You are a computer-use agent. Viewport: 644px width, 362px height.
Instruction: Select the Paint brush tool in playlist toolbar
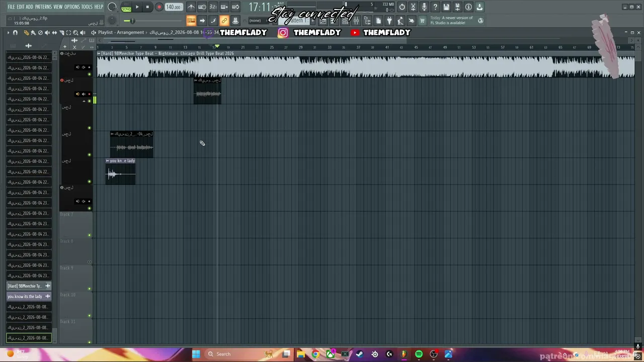[x=33, y=33]
